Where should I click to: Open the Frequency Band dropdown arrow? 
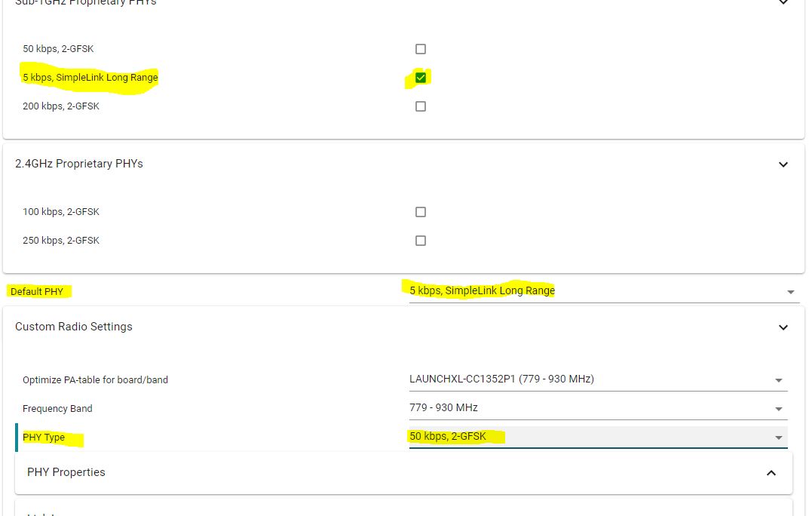pos(779,410)
